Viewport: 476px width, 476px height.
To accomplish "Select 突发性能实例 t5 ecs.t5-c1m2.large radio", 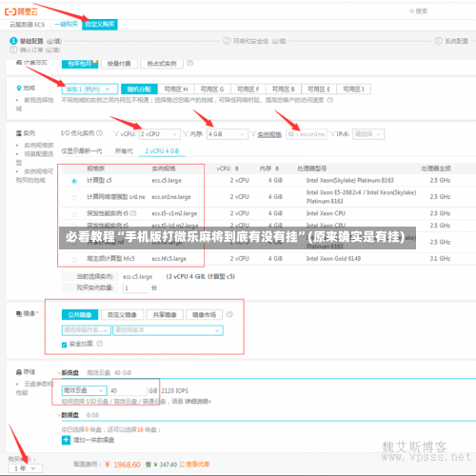I will tap(74, 214).
